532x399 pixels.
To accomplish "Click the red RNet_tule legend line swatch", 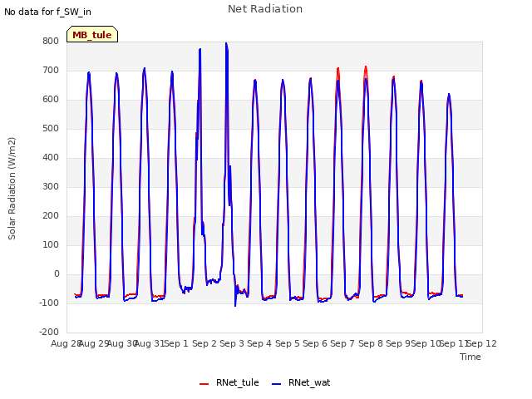I will (x=204, y=384).
